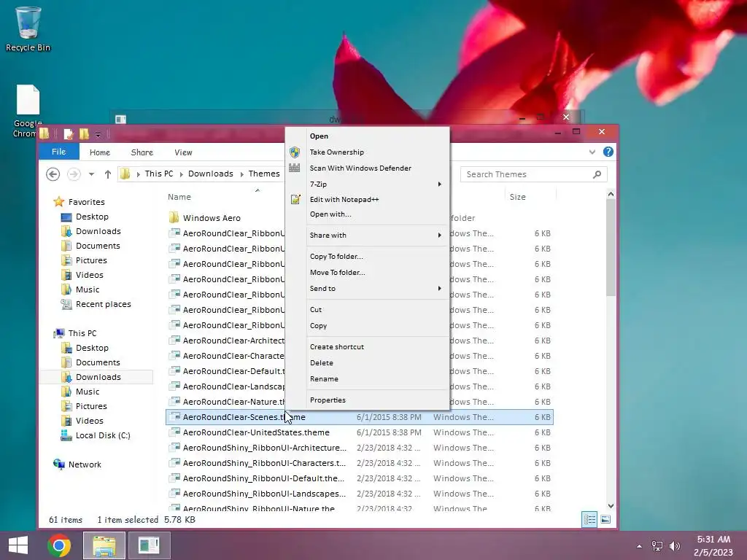
Task: Click the Take Ownership shield icon
Action: tap(295, 152)
